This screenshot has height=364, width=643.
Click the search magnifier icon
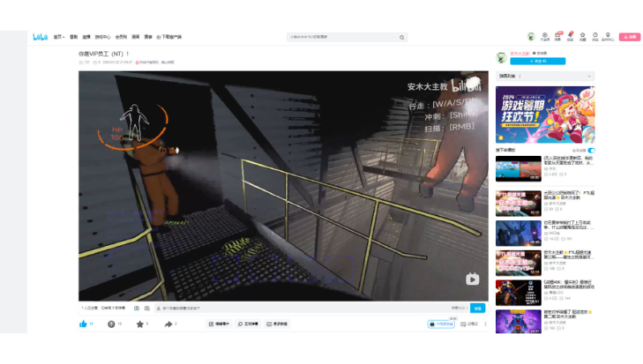(x=402, y=37)
